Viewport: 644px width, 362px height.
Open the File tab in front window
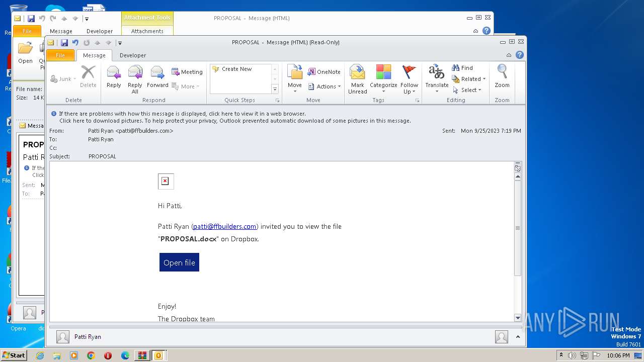[x=60, y=55]
